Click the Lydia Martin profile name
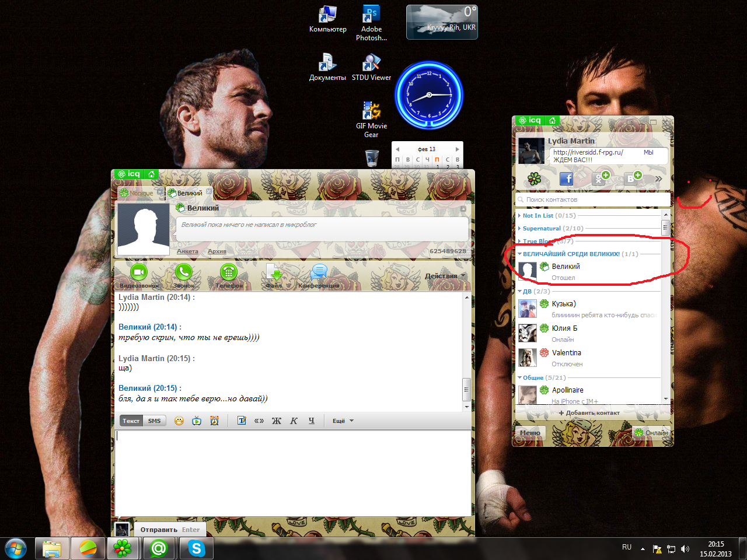Image resolution: width=747 pixels, height=560 pixels. [571, 141]
